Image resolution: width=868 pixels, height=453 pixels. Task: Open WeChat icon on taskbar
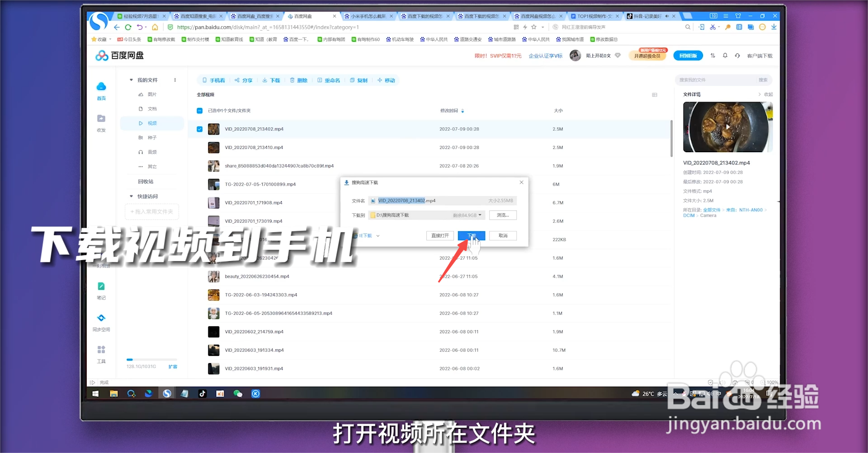point(238,394)
